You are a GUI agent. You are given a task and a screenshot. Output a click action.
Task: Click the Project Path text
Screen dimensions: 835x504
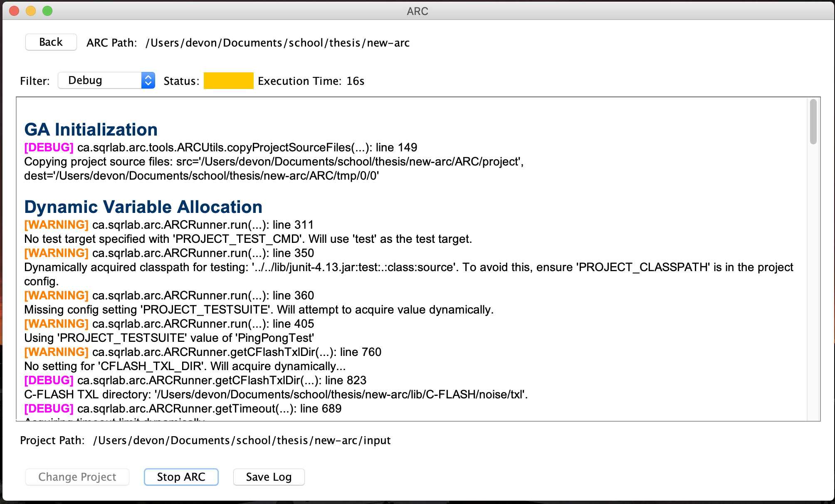tap(241, 440)
